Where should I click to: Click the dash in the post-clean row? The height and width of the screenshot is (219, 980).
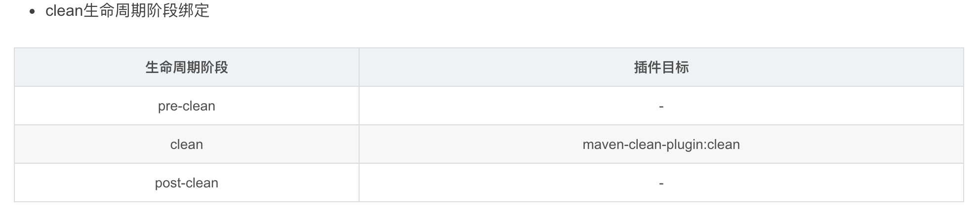tap(661, 183)
